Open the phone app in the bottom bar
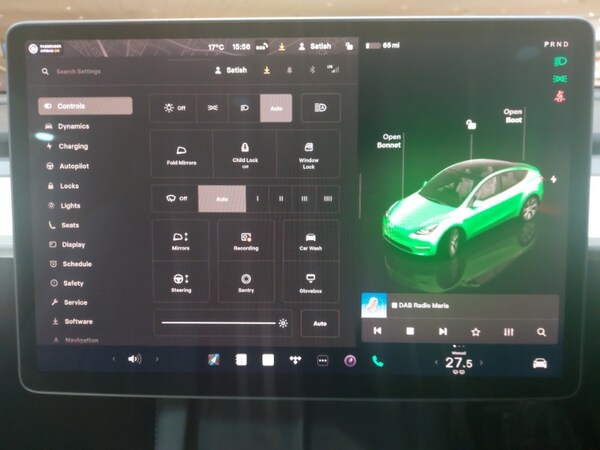600x450 pixels. tap(378, 360)
